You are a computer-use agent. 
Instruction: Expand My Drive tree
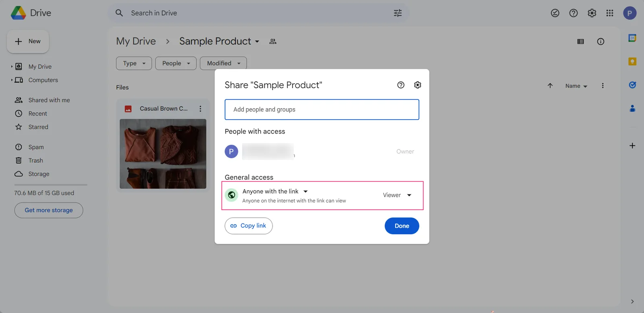(x=12, y=66)
